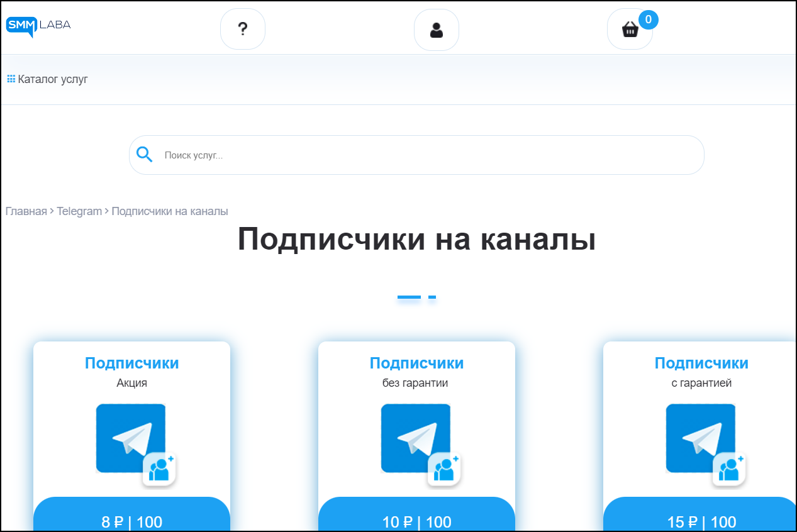Image resolution: width=797 pixels, height=532 pixels.
Task: Open Подписчики title in с гарантией card
Action: point(701,363)
